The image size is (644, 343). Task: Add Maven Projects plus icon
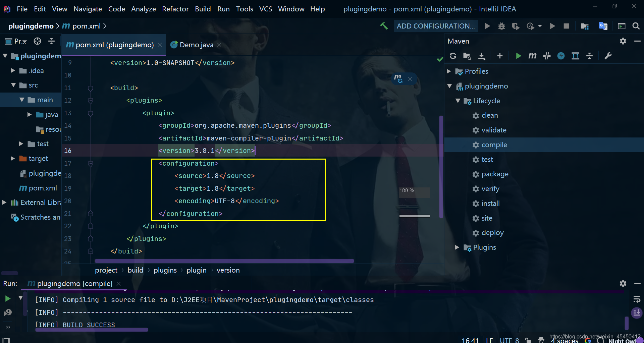pyautogui.click(x=500, y=56)
